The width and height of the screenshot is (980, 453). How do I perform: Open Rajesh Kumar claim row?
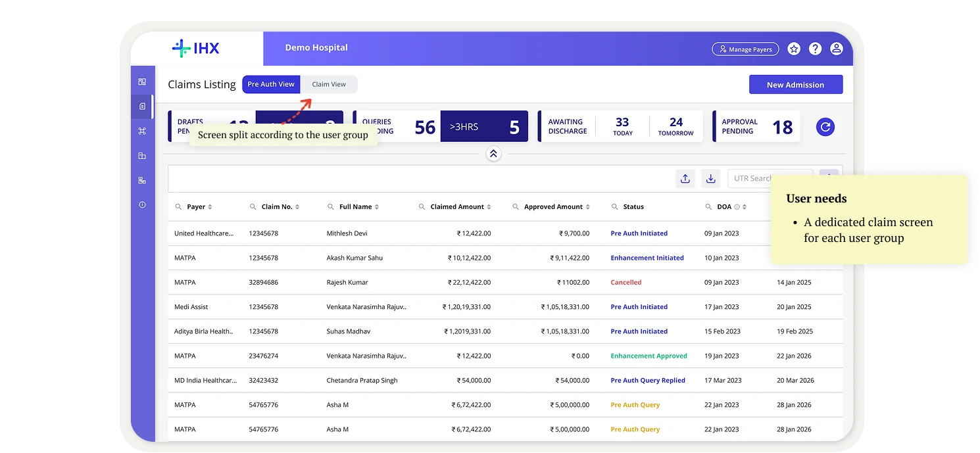coord(505,282)
